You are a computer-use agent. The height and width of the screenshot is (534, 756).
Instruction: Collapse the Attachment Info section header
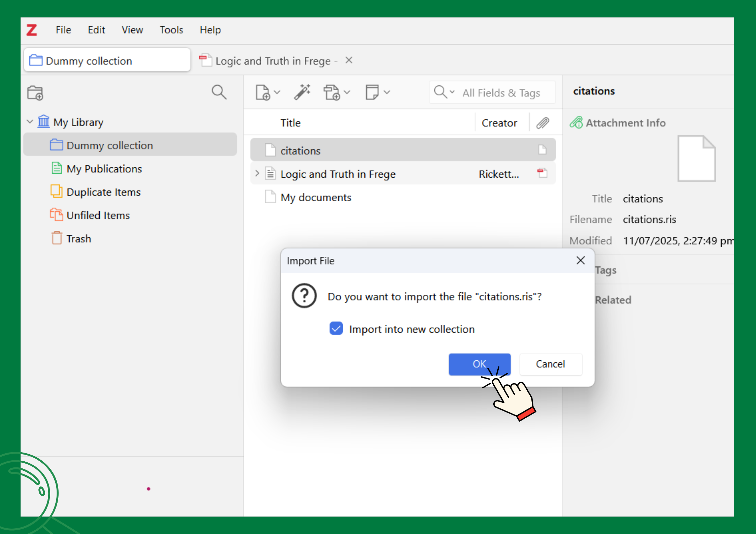click(x=626, y=123)
